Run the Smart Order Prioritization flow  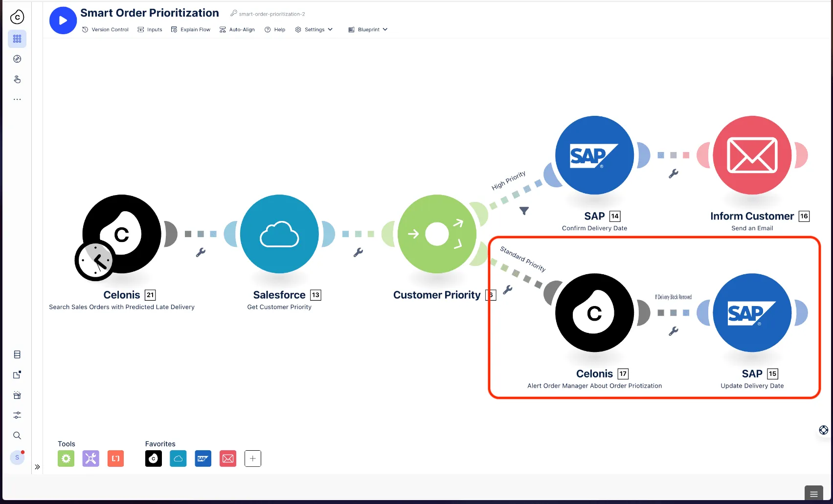click(63, 21)
